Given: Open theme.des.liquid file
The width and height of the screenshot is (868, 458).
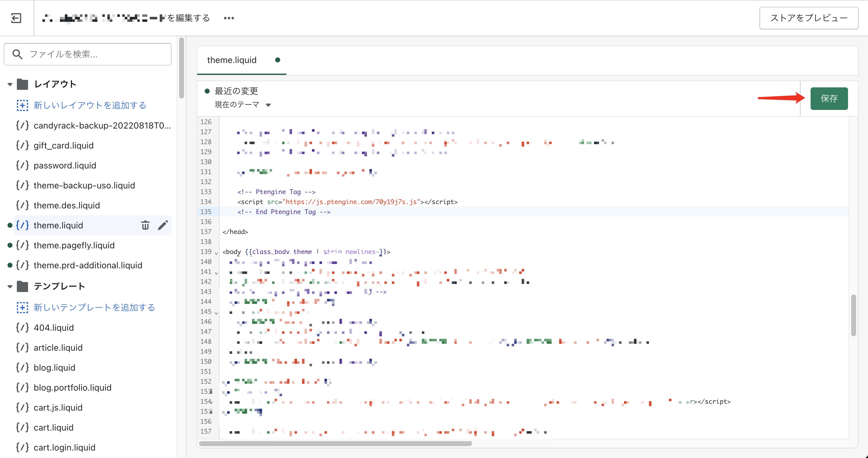Looking at the screenshot, I should click(67, 205).
